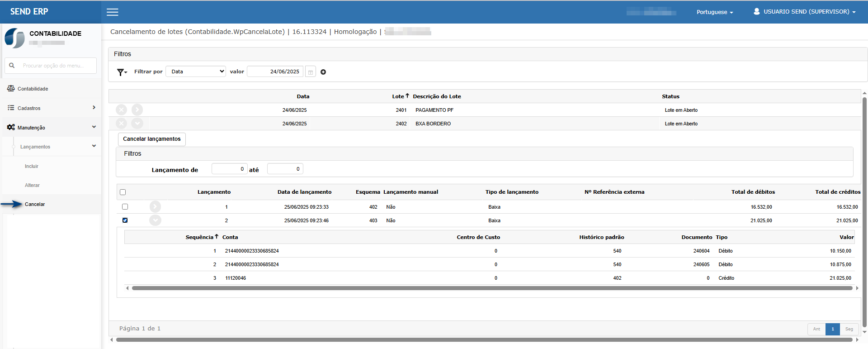The height and width of the screenshot is (349, 868).
Task: Click the Lançamentos chevron arrow
Action: (x=94, y=146)
